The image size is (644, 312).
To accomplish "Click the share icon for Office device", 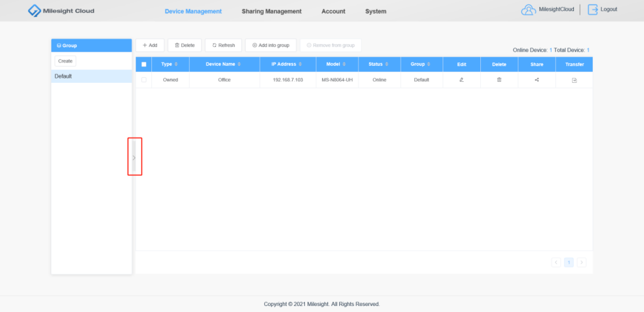I will (537, 80).
